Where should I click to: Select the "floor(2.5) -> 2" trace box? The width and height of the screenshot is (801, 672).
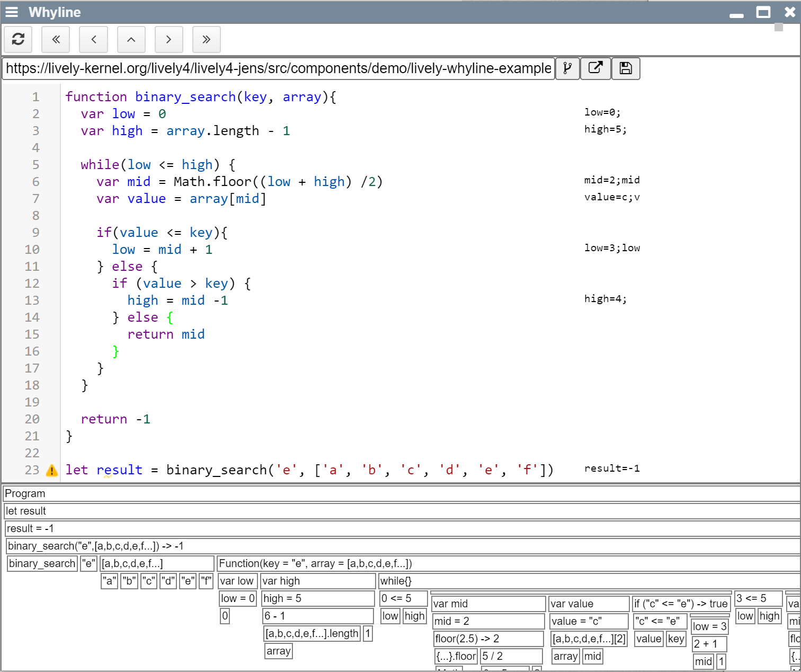pyautogui.click(x=467, y=639)
